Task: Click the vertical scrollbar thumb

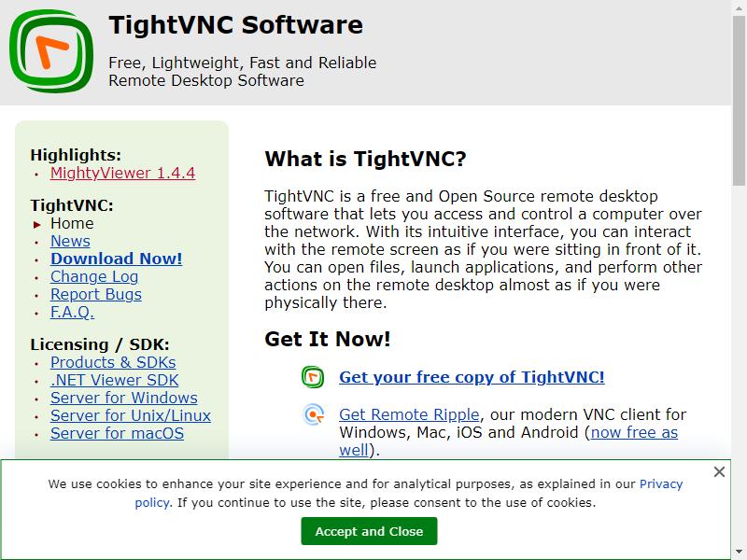Action: tap(739, 100)
